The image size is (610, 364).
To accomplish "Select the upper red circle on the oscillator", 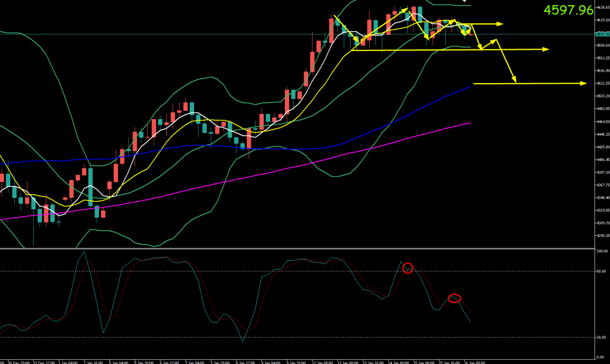I will (408, 268).
